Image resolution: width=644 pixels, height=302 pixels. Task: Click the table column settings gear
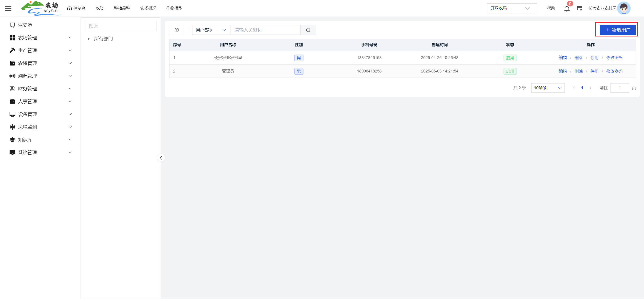pos(177,30)
